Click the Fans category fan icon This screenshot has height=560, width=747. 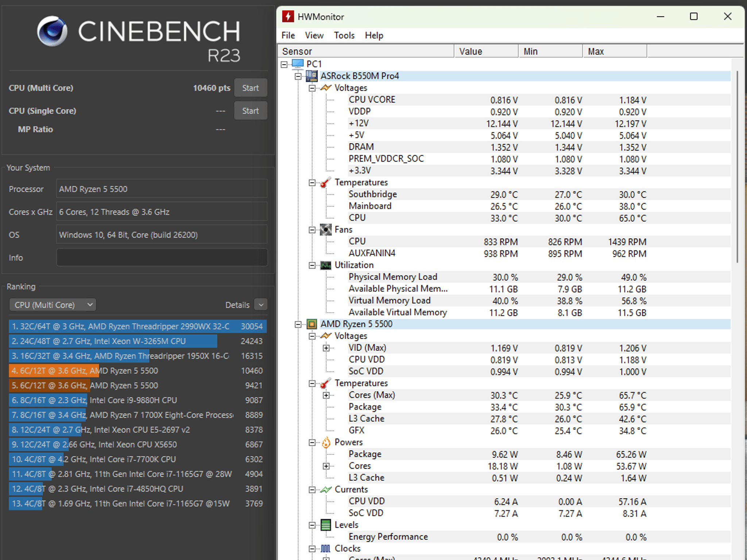[x=326, y=230]
